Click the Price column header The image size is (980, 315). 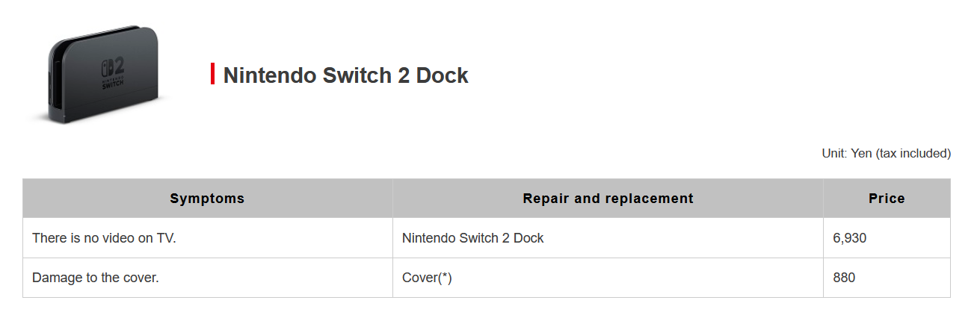[x=887, y=199]
